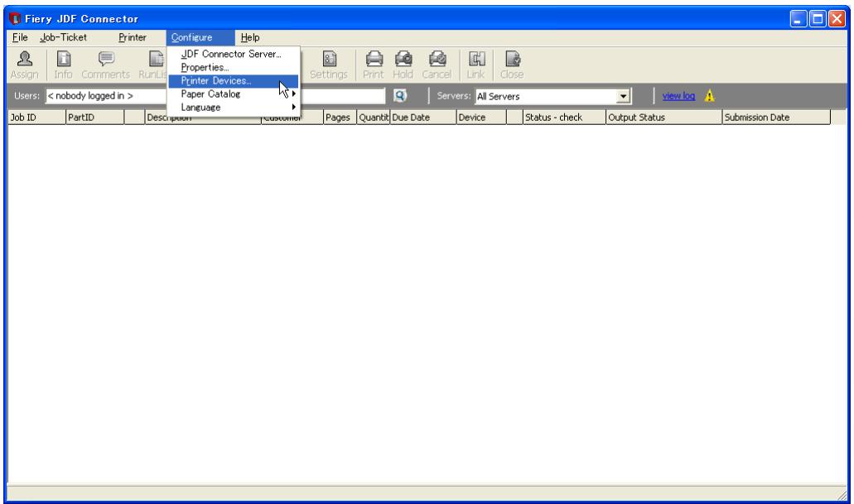Open the Comments toolbar icon

(x=106, y=65)
